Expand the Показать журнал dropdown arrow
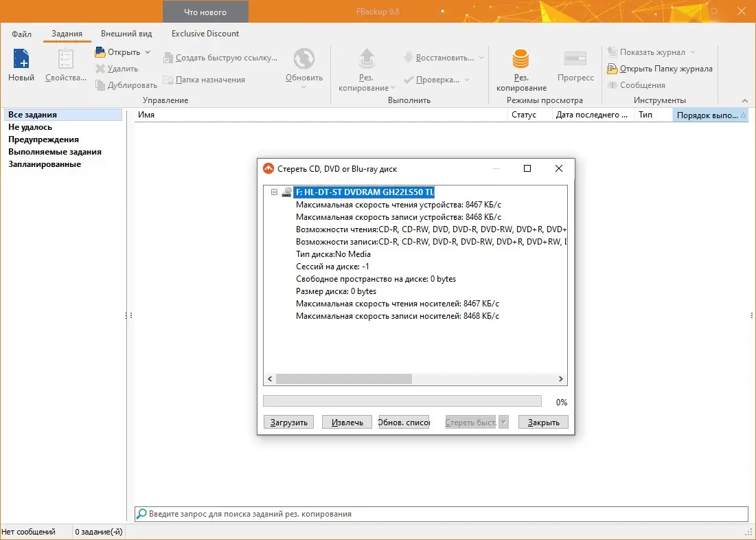Viewport: 756px width, 540px height. click(x=692, y=52)
